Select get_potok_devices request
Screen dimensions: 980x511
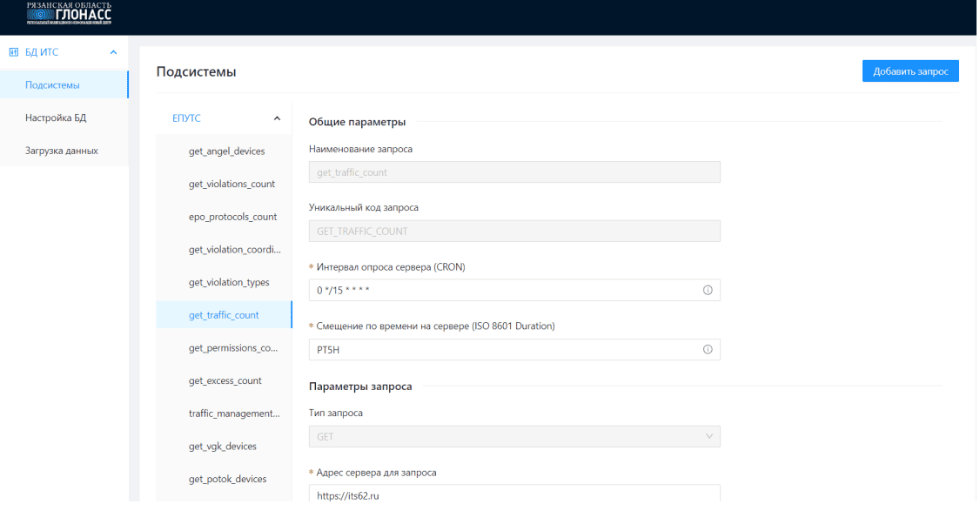pyautogui.click(x=227, y=479)
